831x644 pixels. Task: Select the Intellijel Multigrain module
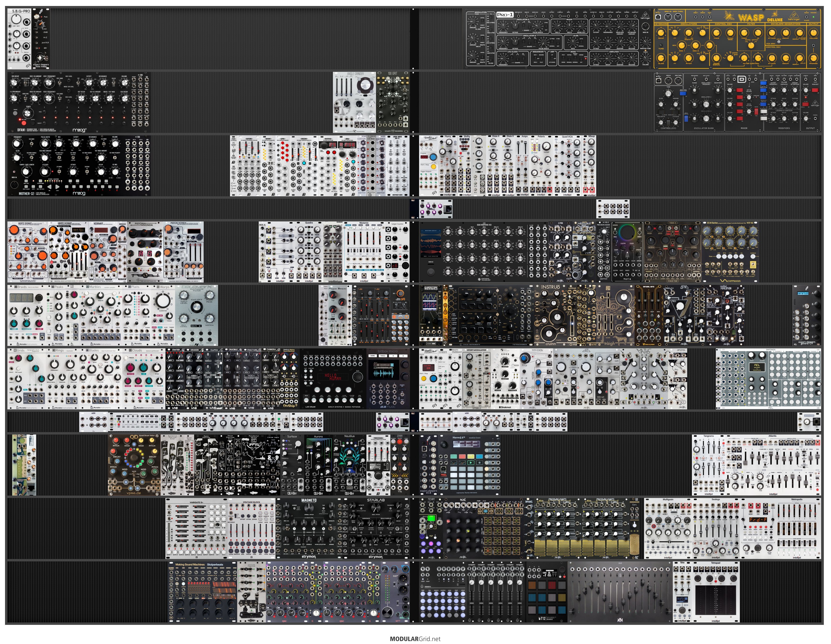coord(668,528)
